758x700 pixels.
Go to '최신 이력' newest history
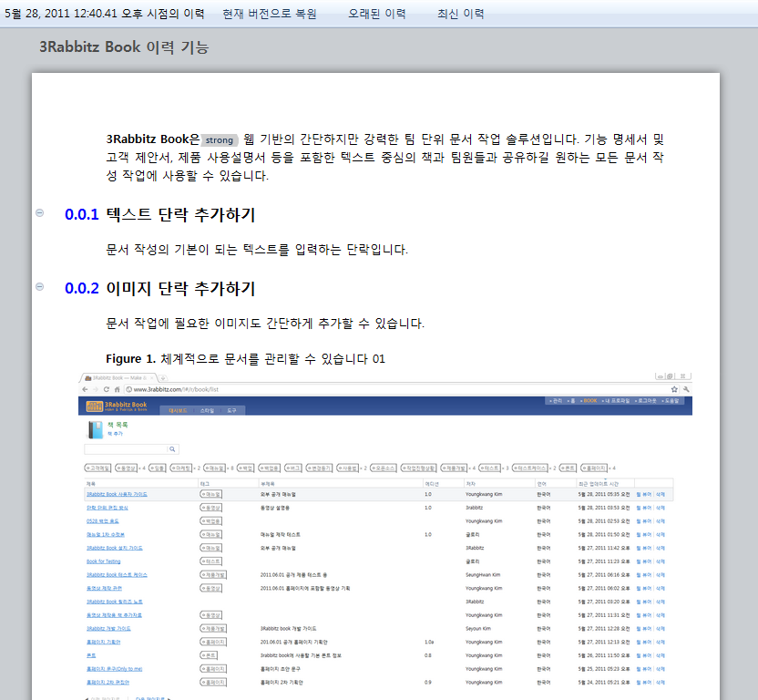click(x=461, y=14)
